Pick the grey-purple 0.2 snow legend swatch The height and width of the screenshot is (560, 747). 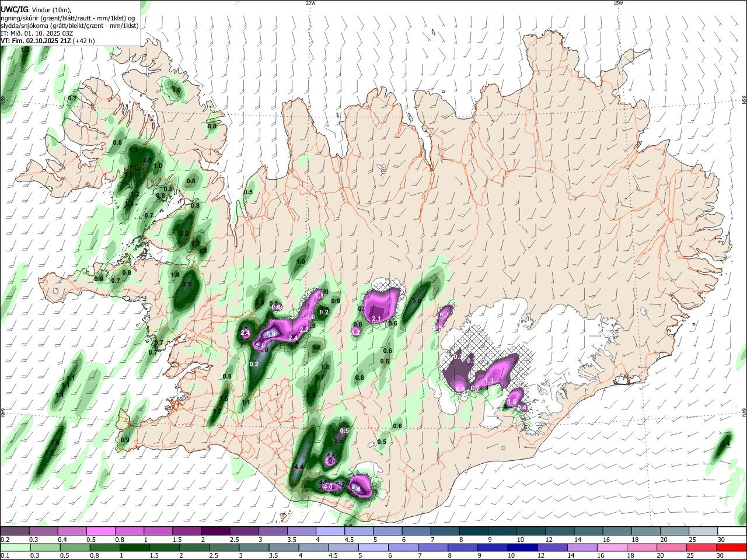15,531
